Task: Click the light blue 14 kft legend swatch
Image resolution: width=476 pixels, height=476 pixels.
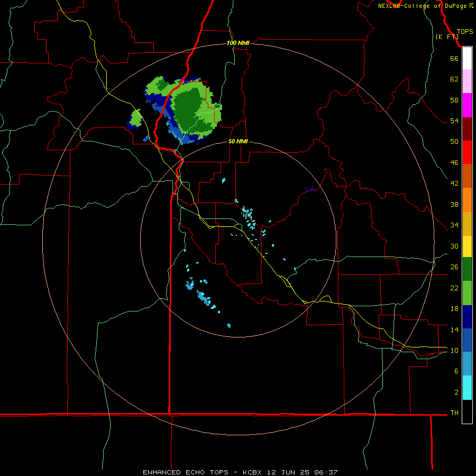Action: (467, 364)
